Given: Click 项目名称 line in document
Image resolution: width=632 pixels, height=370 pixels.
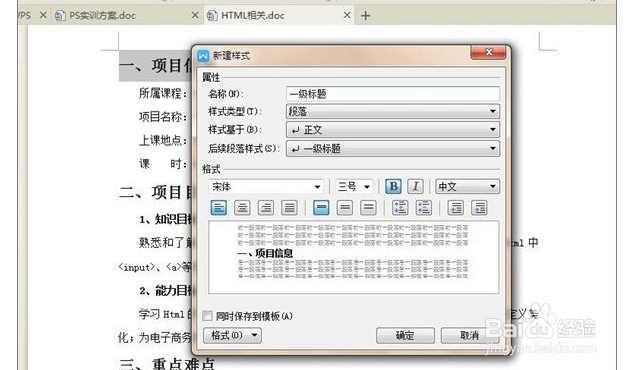Looking at the screenshot, I should click(x=163, y=117).
